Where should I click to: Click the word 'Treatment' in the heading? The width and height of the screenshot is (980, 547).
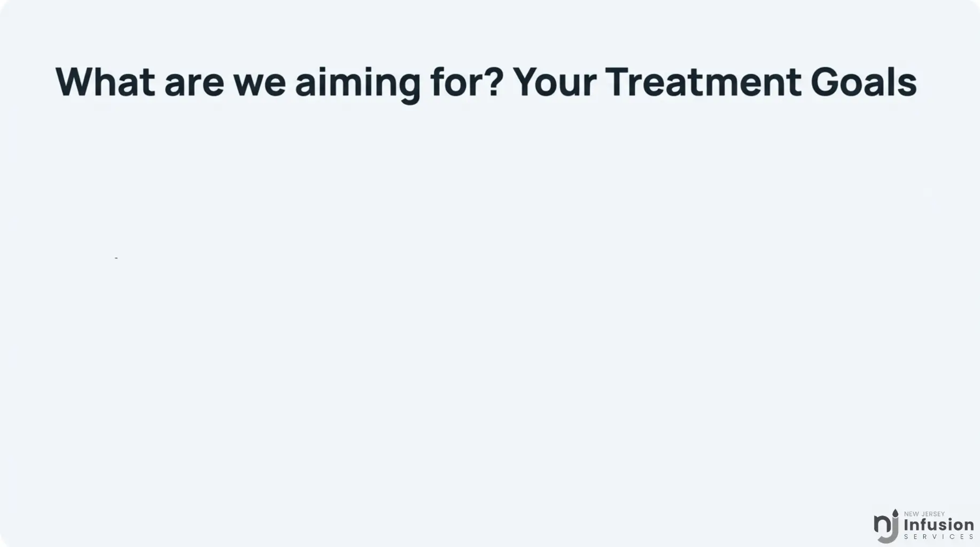click(703, 82)
